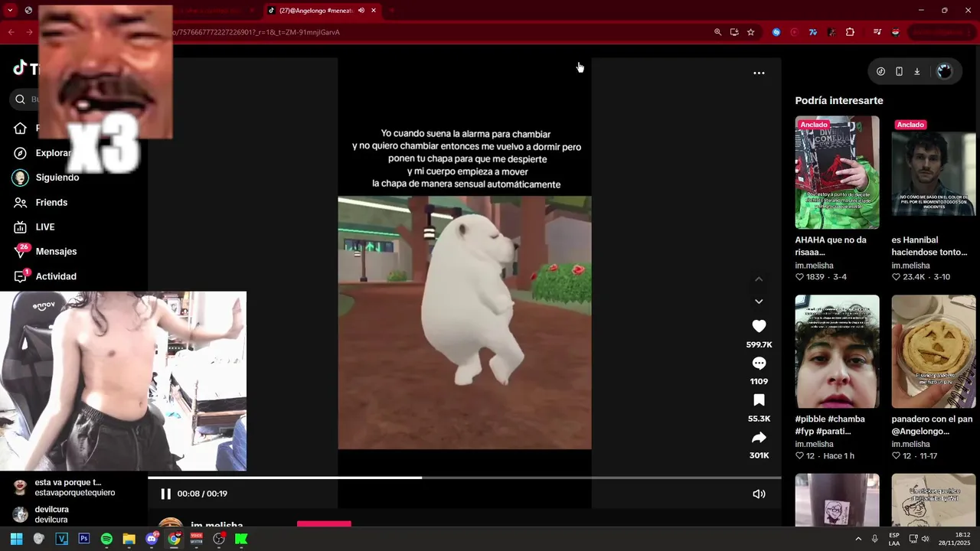Open Discord from the taskbar
This screenshot has width=980, height=551.
[x=152, y=539]
